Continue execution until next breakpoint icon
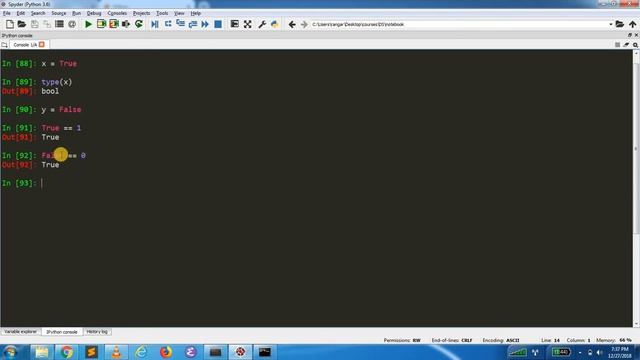Screen dimensions: 640x360 pyautogui.click(x=205, y=24)
